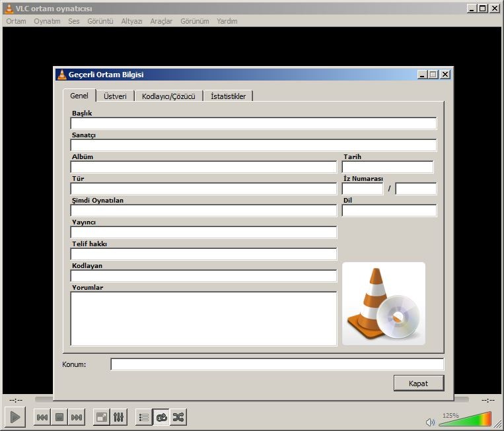The width and height of the screenshot is (504, 431).
Task: Toggle the loop/repeat mode button
Action: [161, 417]
